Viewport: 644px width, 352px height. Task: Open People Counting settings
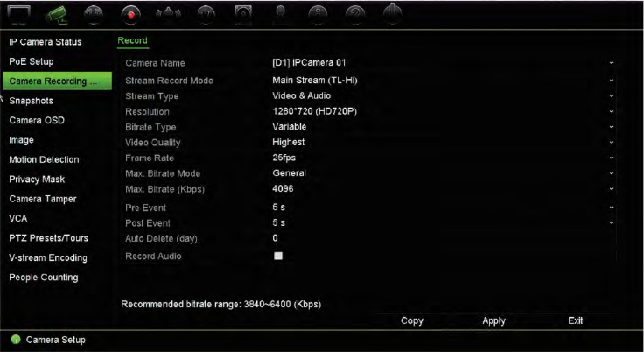44,278
